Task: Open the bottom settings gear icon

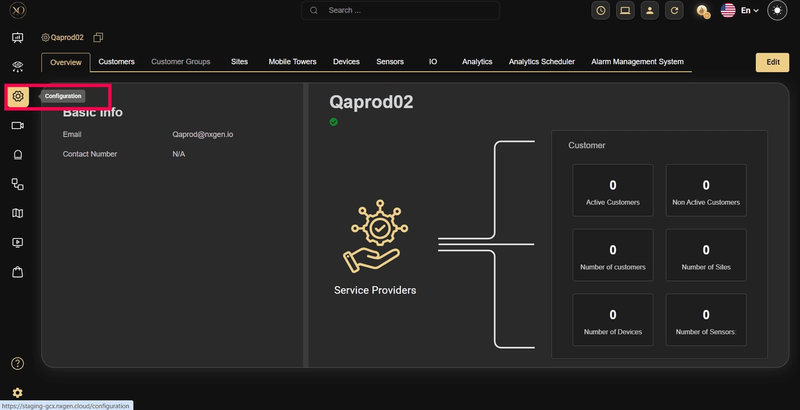Action: pos(17,393)
